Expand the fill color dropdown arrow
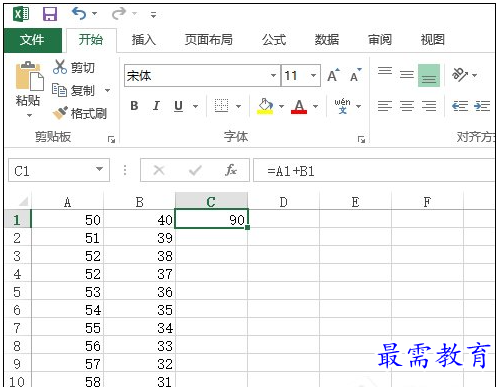The image size is (499, 387). pos(281,106)
